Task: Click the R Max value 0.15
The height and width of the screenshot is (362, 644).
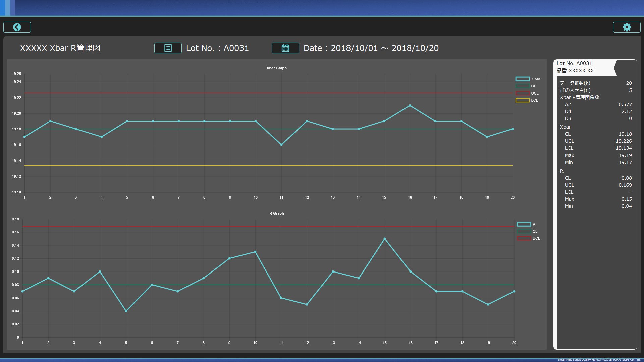Action: pyautogui.click(x=627, y=199)
